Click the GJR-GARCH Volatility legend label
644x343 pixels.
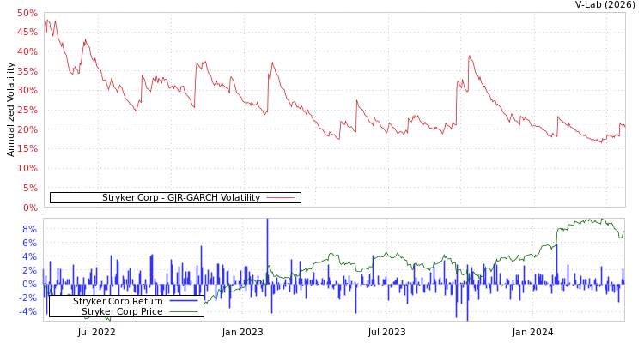(180, 198)
